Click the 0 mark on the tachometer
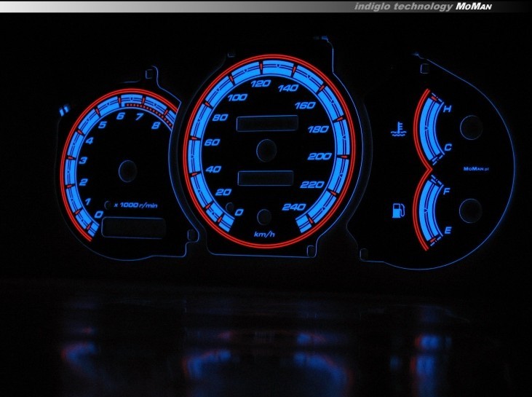Viewport: 532px width, 397px height. (x=98, y=216)
